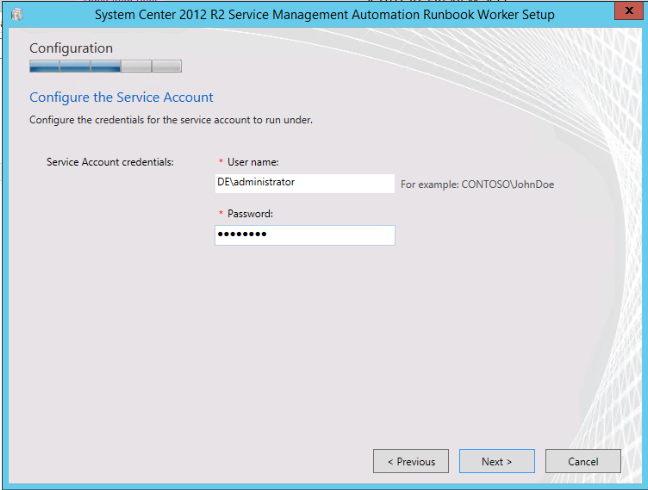Image resolution: width=648 pixels, height=490 pixels.
Task: Focus the Password input field
Action: [305, 235]
